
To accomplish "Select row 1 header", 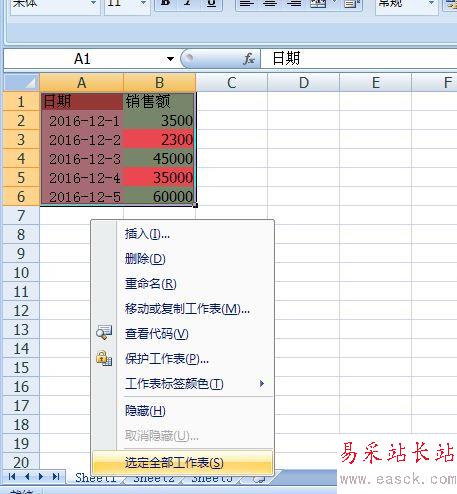I will 21,101.
